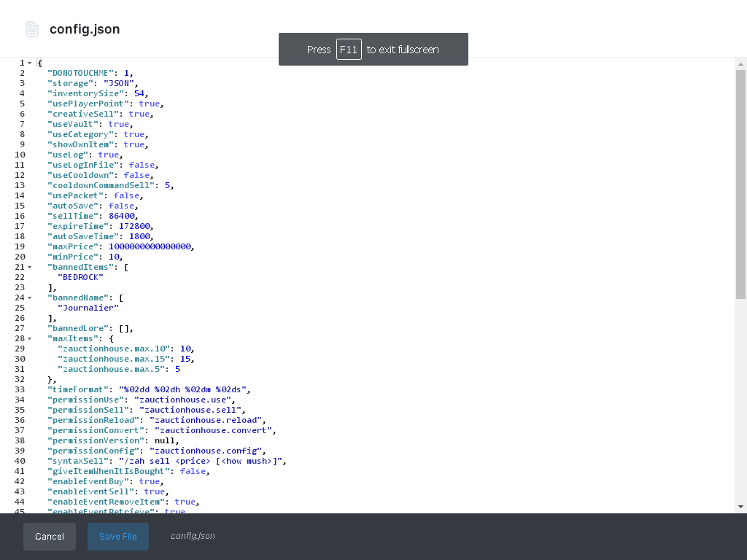The image size is (747, 560).
Task: Click the Save File button
Action: pos(118,537)
